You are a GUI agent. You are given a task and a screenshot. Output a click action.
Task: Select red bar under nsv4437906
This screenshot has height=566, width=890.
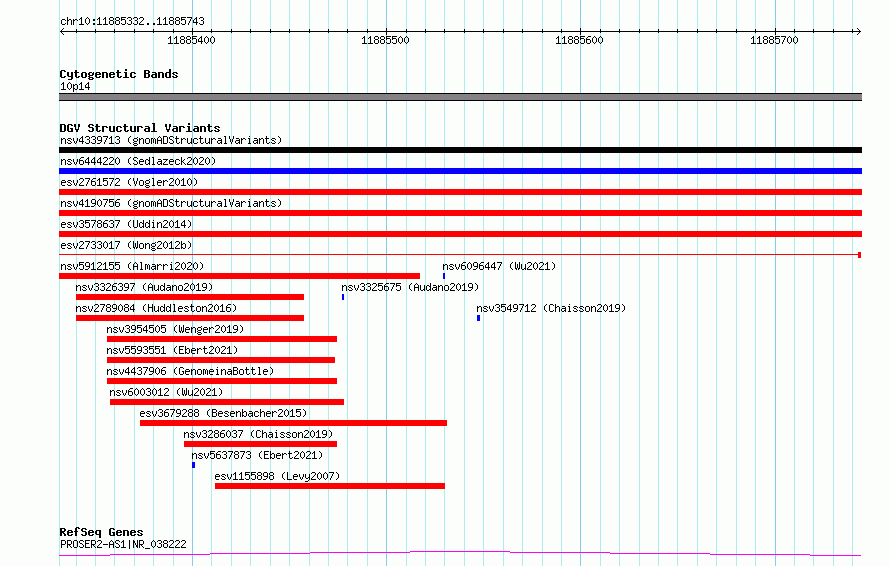222,381
